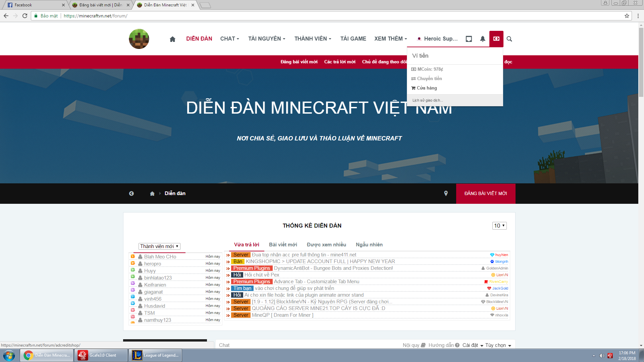This screenshot has width=644, height=362.
Task: Open the notifications bell icon
Action: (482, 39)
